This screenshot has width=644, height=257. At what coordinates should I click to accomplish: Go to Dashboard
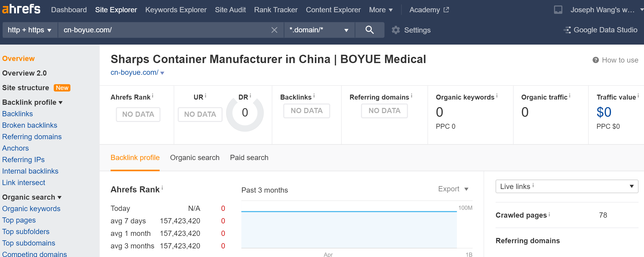pyautogui.click(x=69, y=10)
